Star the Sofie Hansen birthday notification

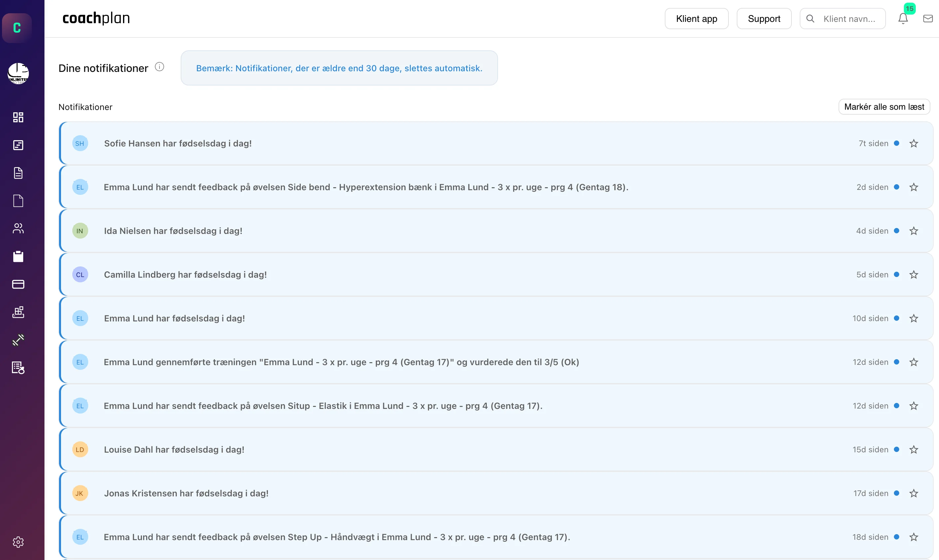coord(914,143)
